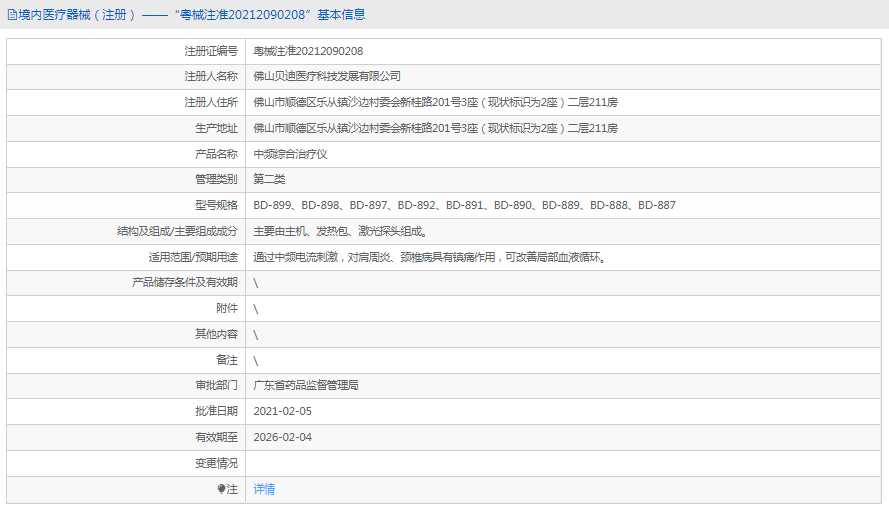The height and width of the screenshot is (510, 889).
Task: Click the 生产地址 address value
Action: click(x=435, y=128)
